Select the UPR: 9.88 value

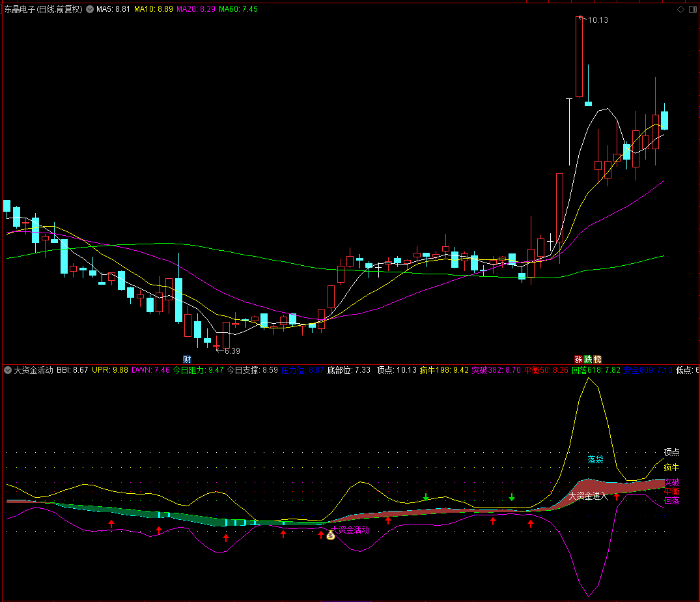pos(110,370)
